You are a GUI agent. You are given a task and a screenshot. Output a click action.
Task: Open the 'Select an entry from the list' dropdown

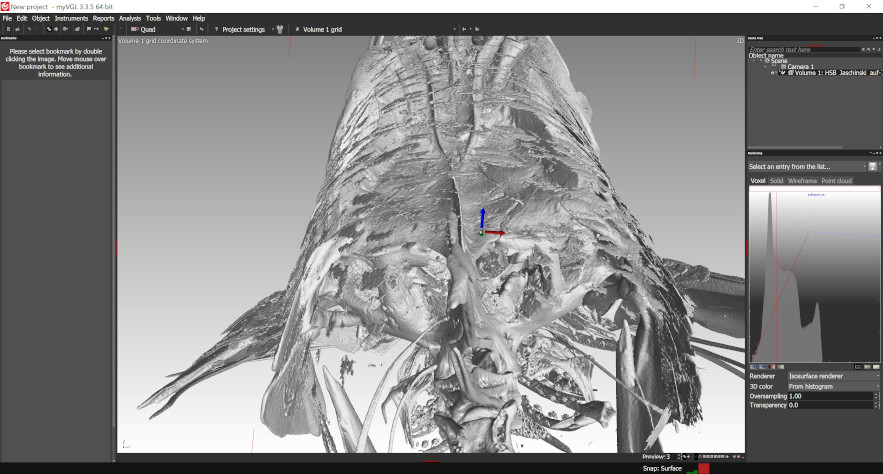pos(807,167)
